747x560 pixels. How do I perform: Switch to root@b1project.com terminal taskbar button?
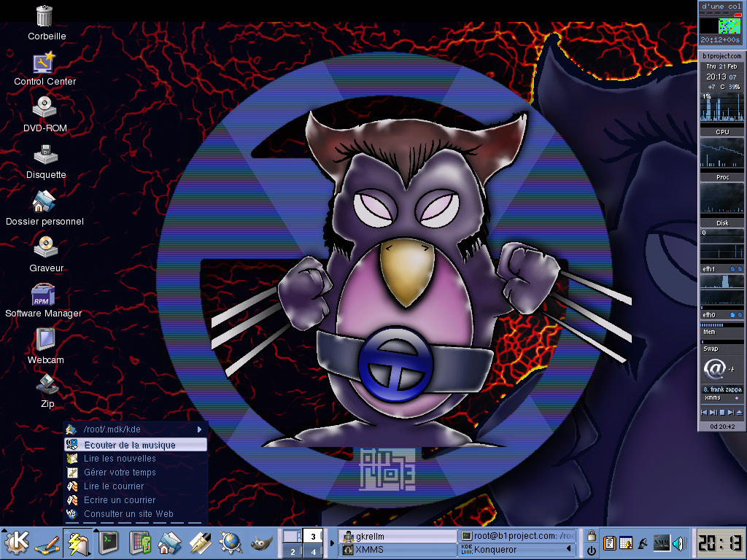click(x=517, y=536)
